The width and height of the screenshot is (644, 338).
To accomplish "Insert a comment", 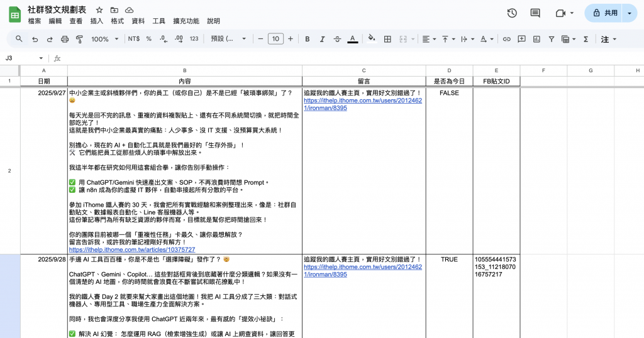I will tap(521, 39).
